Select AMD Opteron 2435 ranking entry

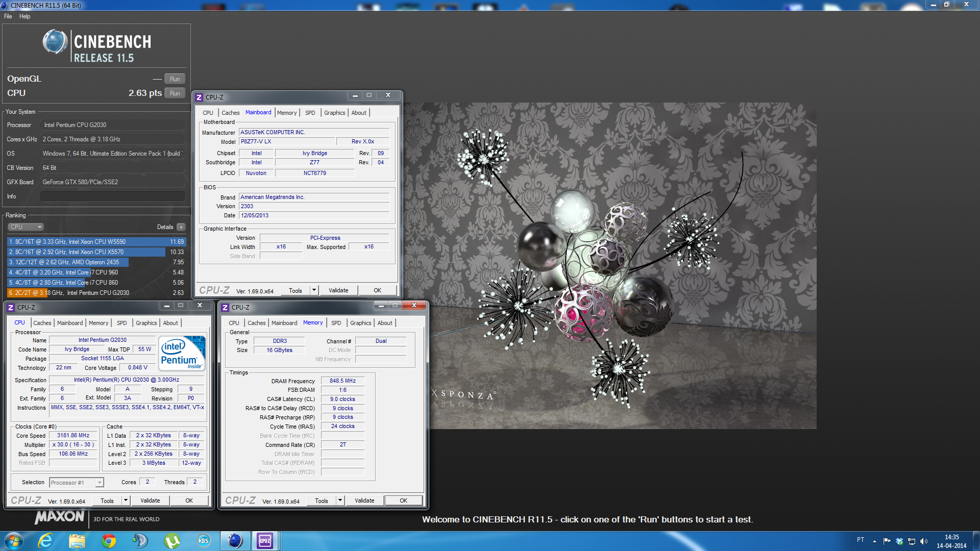pyautogui.click(x=96, y=262)
